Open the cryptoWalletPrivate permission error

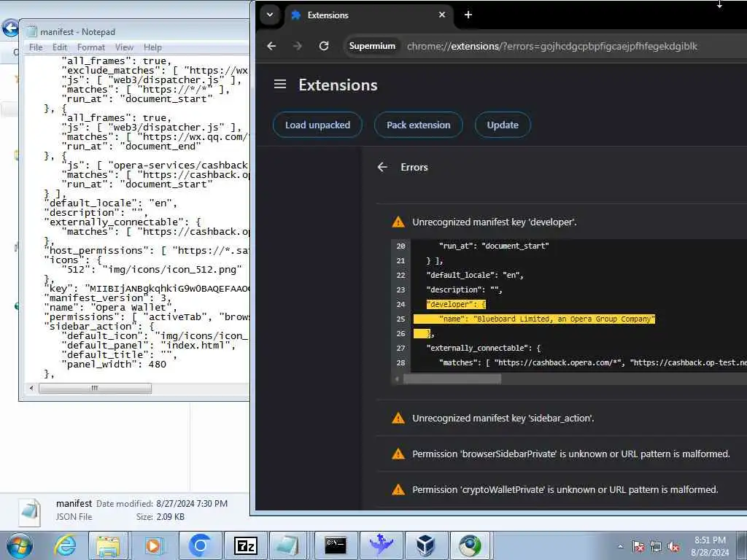[x=565, y=489]
